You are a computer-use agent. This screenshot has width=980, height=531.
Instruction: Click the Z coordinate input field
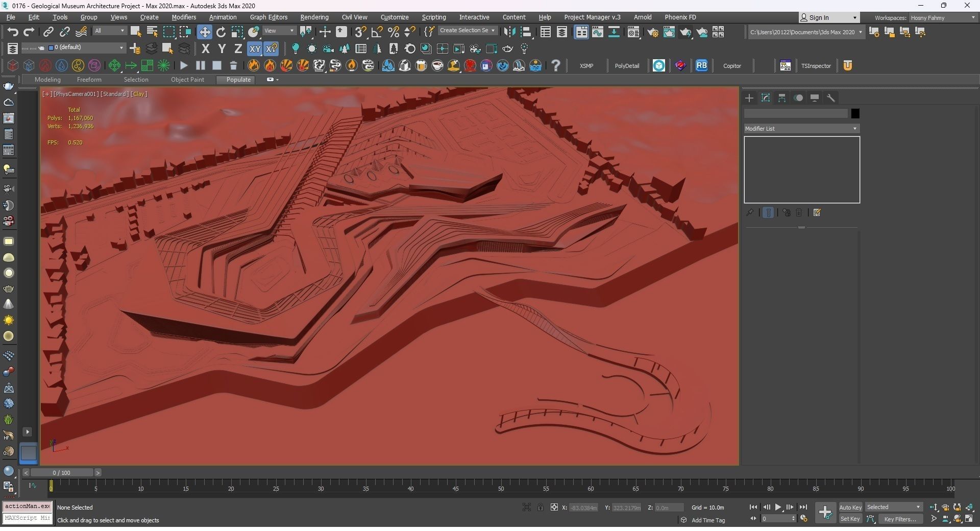click(668, 508)
